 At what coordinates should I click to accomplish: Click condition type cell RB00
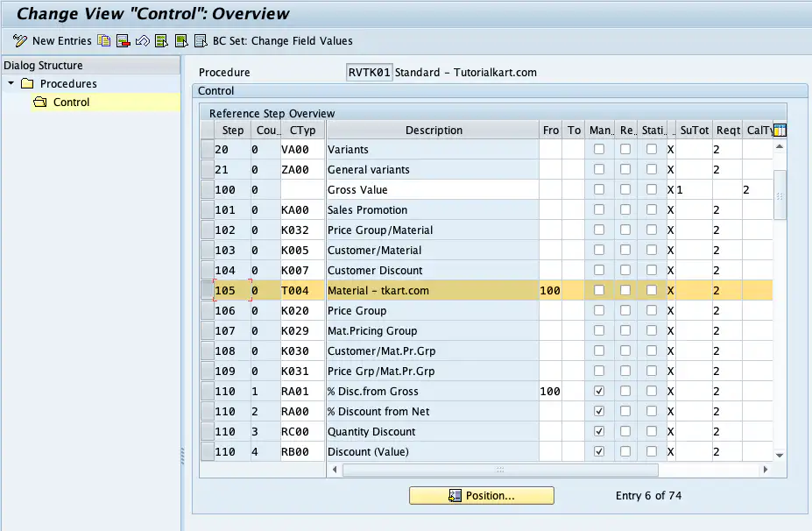302,452
